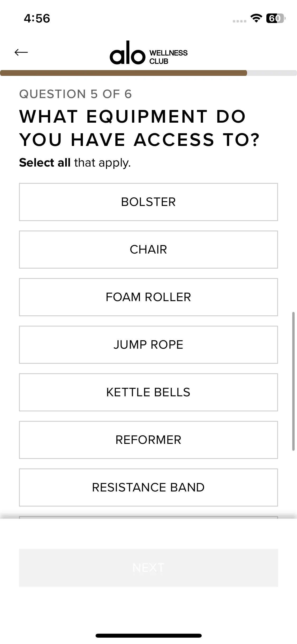The image size is (297, 644).
Task: Select the Resistance Band option
Action: (x=148, y=487)
